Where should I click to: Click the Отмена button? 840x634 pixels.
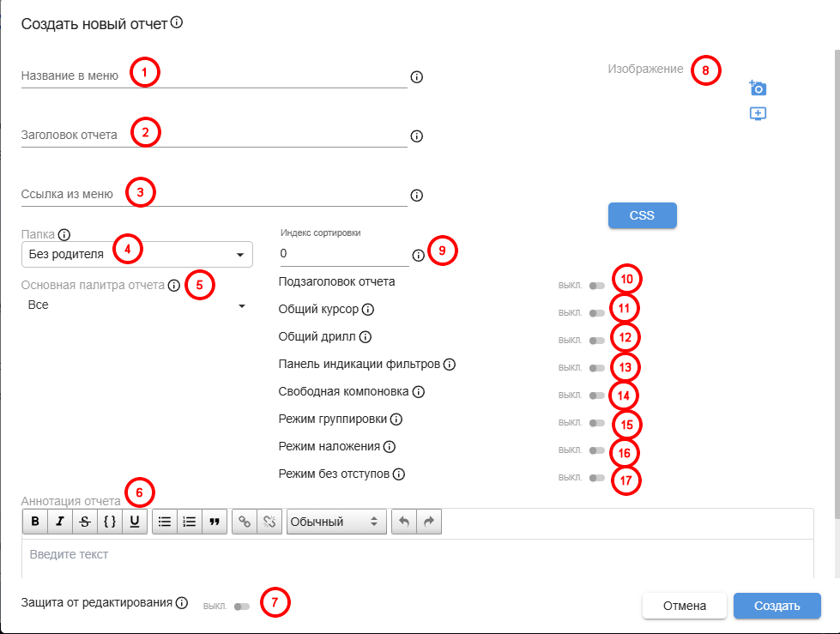click(684, 606)
